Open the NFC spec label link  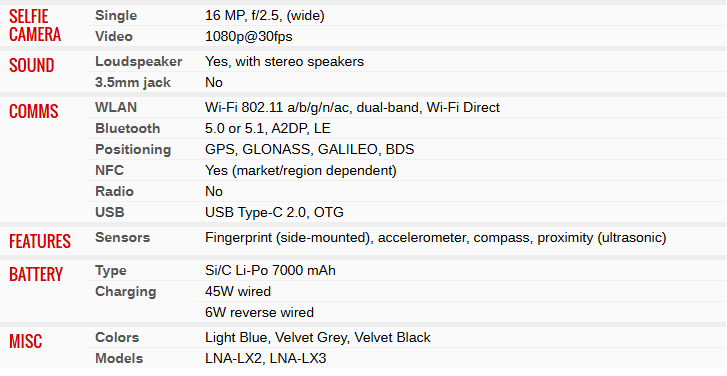[x=109, y=171]
